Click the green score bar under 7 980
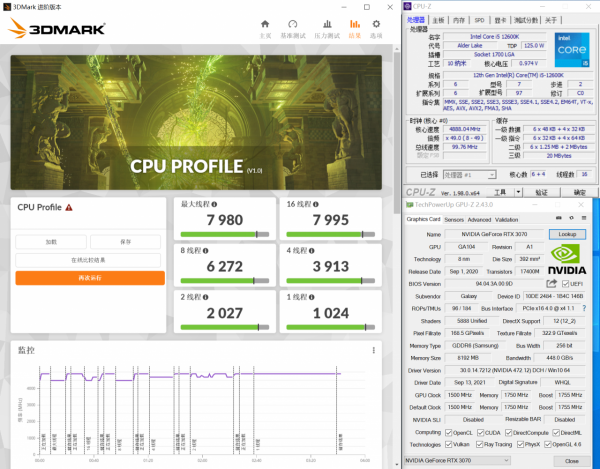600x469 pixels. [x=225, y=234]
